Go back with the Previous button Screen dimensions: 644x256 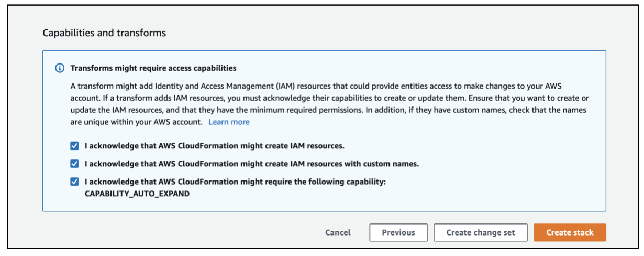pyautogui.click(x=398, y=232)
